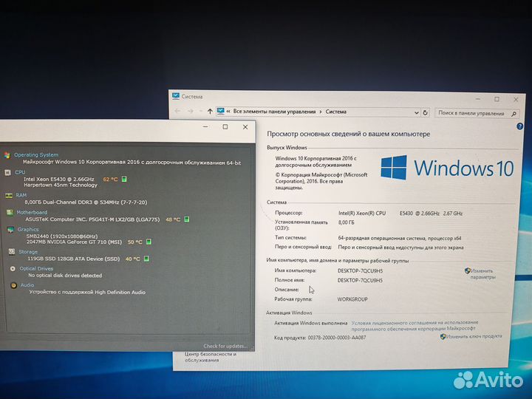The image size is (532, 399).
Task: Click Check for updates in Speccy
Action: (x=225, y=346)
